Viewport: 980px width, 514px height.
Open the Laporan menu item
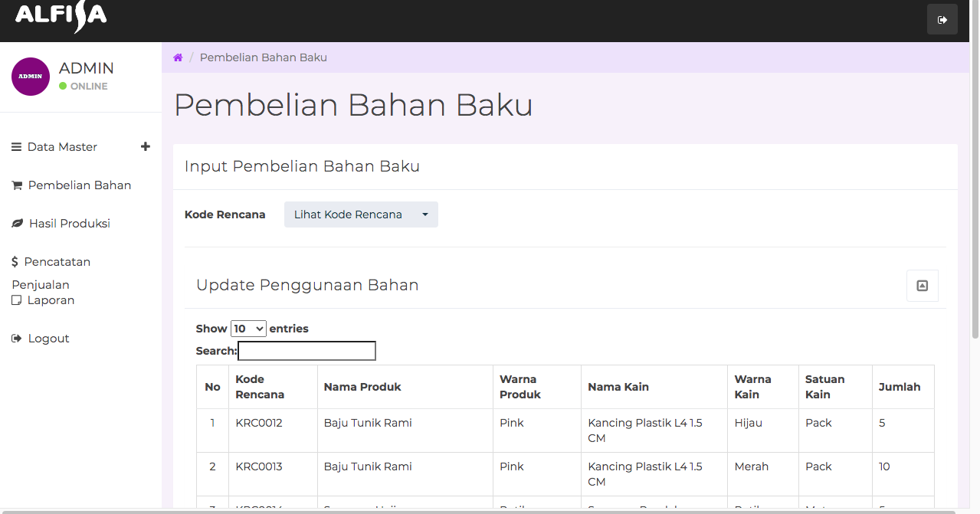pos(51,300)
